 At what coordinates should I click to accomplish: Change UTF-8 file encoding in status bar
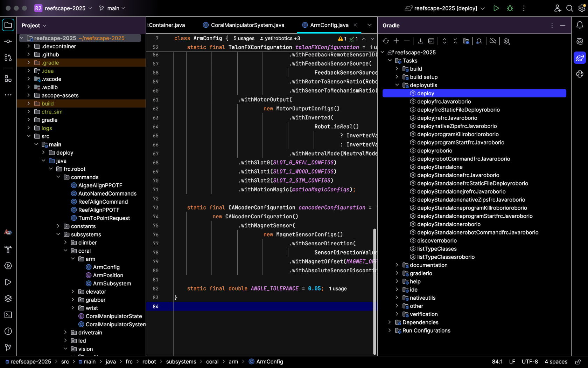click(530, 362)
